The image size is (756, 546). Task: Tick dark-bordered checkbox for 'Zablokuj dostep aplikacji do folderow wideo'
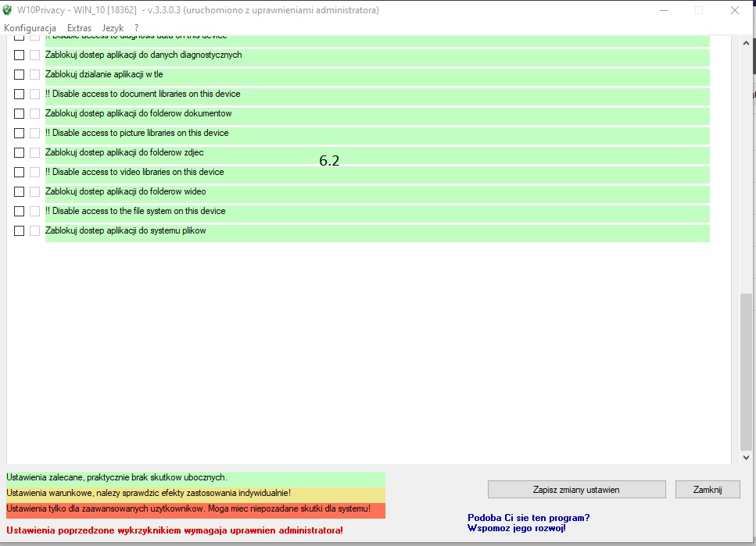[x=20, y=192]
